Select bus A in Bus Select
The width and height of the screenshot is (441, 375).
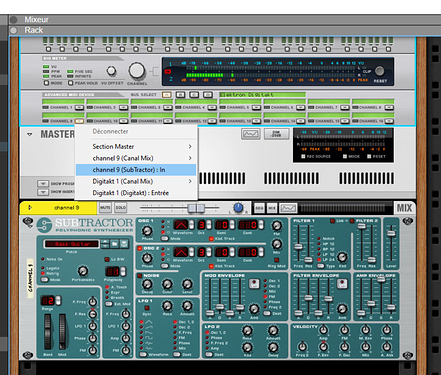point(166,95)
